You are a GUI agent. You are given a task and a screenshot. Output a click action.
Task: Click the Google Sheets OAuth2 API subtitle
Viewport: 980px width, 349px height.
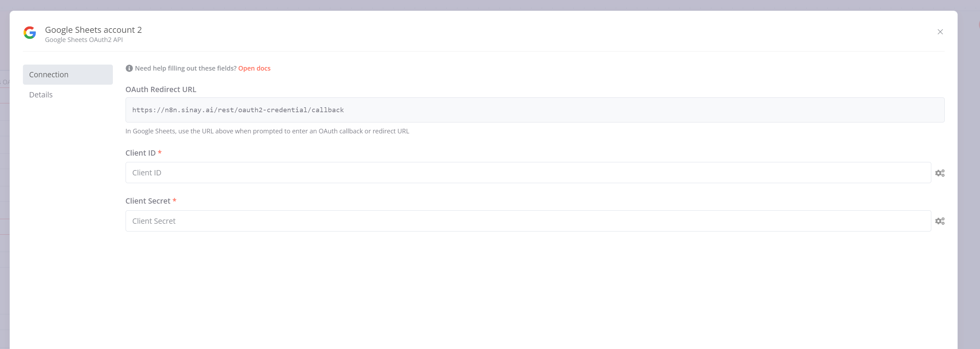(84, 40)
